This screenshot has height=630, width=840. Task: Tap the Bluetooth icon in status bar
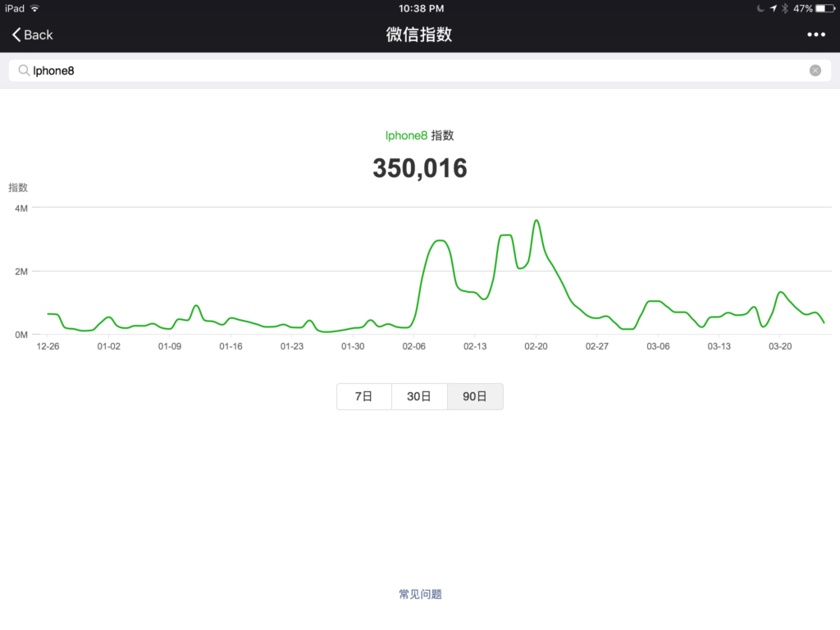pyautogui.click(x=784, y=8)
